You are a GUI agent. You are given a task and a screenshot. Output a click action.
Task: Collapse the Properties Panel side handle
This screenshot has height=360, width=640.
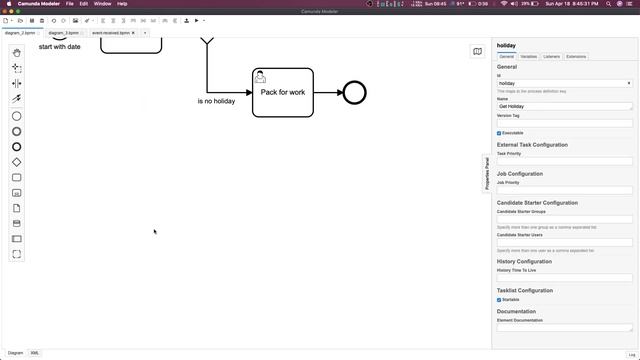[x=487, y=173]
